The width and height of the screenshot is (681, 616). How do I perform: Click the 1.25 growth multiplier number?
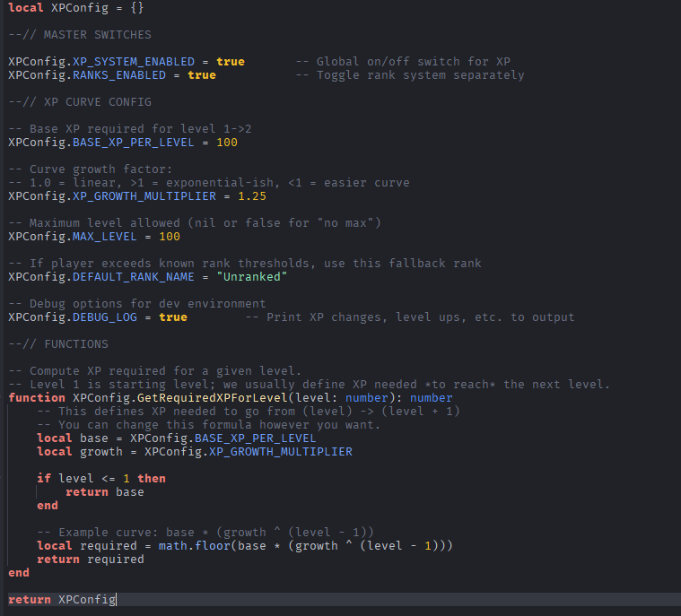252,196
